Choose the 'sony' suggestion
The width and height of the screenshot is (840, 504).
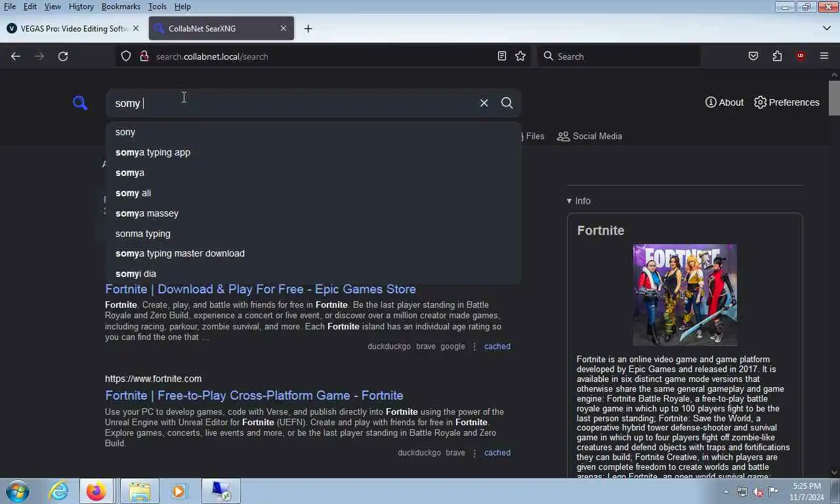coord(314,132)
